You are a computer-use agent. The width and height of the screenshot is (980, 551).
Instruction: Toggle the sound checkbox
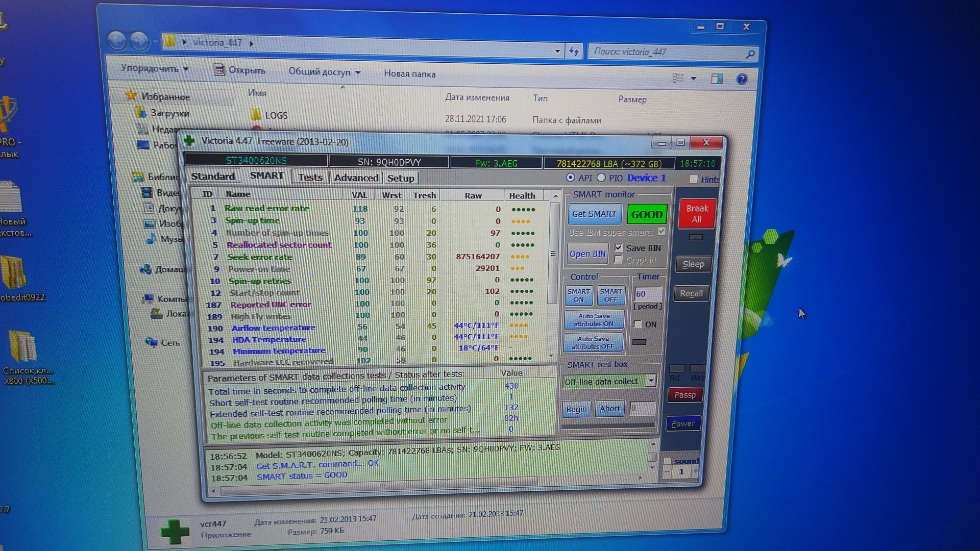coord(667,461)
